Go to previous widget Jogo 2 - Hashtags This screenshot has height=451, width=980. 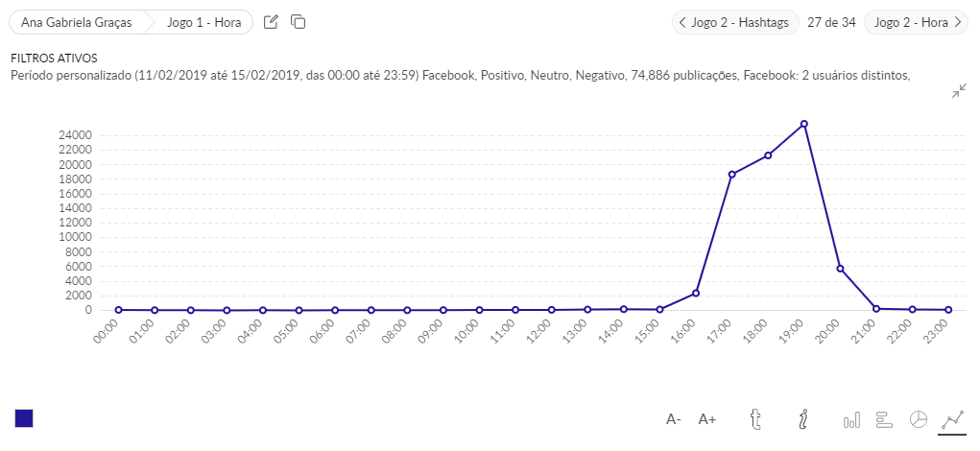(734, 22)
